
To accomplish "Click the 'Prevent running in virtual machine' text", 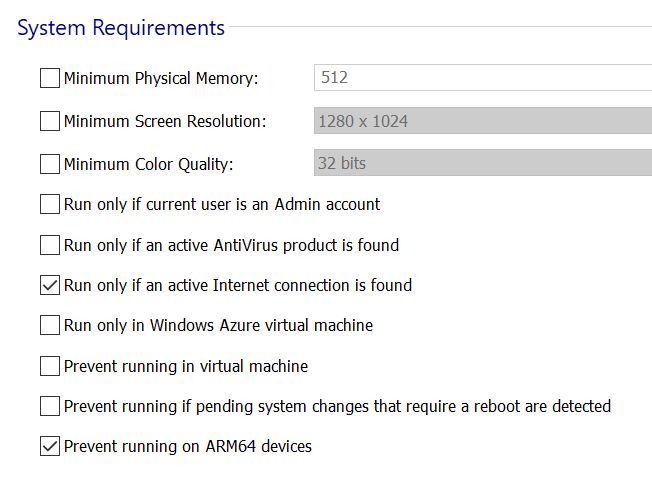I will tap(186, 366).
